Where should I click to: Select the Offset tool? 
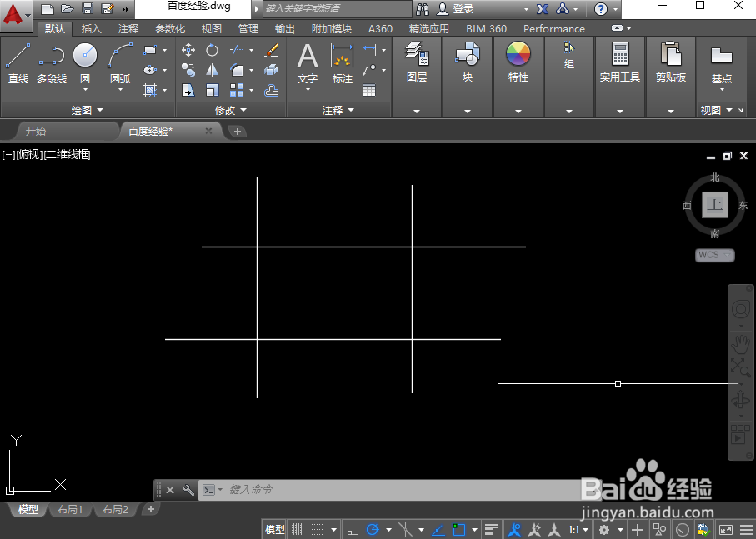click(271, 90)
